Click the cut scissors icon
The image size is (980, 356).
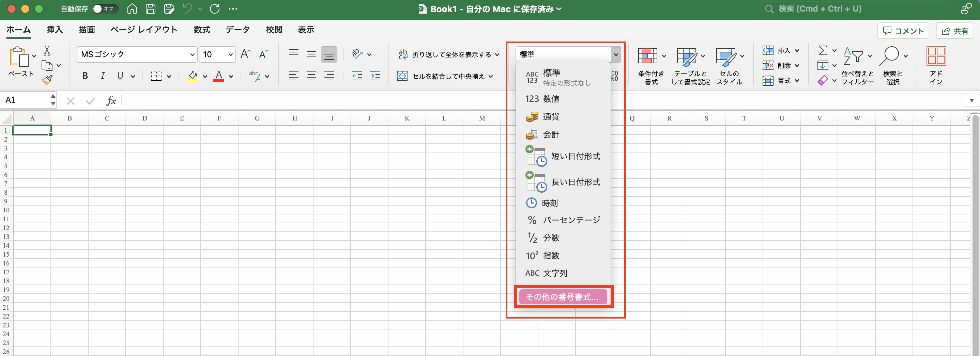47,51
